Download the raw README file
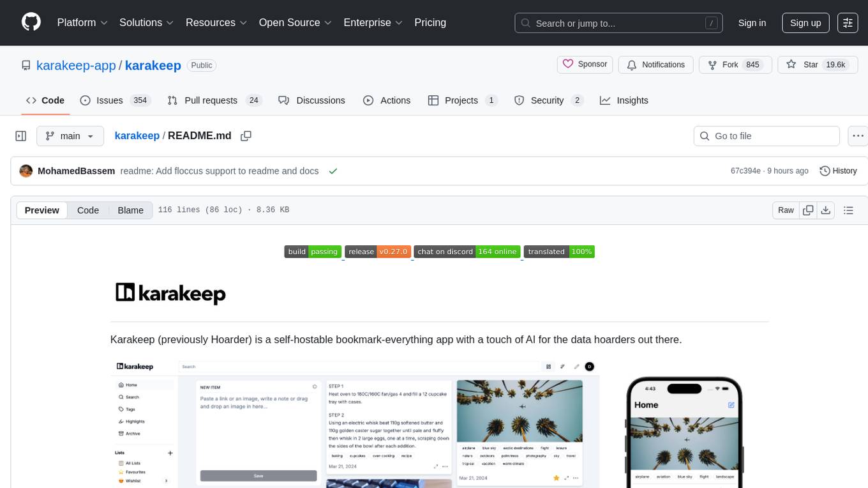Viewport: 868px width, 488px height. pyautogui.click(x=825, y=210)
